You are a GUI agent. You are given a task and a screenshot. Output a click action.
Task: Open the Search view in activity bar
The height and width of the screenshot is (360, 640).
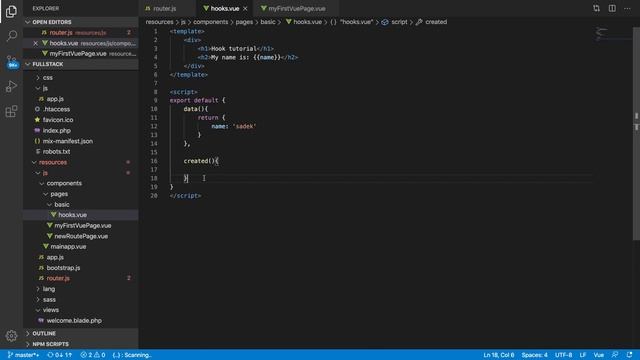click(x=11, y=36)
